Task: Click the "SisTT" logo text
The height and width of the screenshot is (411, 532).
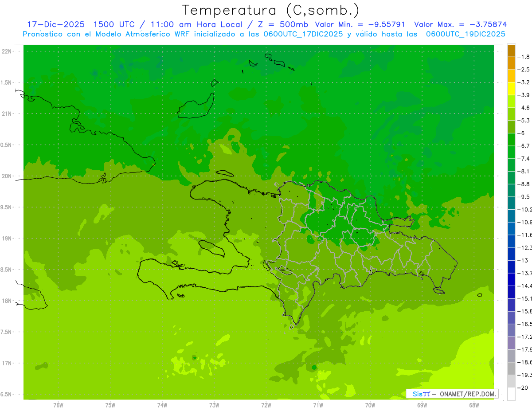Action: point(421,394)
